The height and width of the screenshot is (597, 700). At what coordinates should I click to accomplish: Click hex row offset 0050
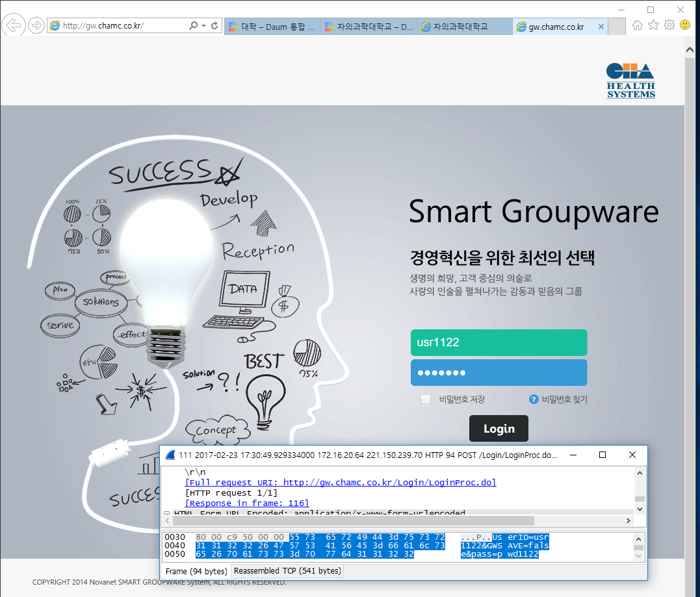pos(175,553)
